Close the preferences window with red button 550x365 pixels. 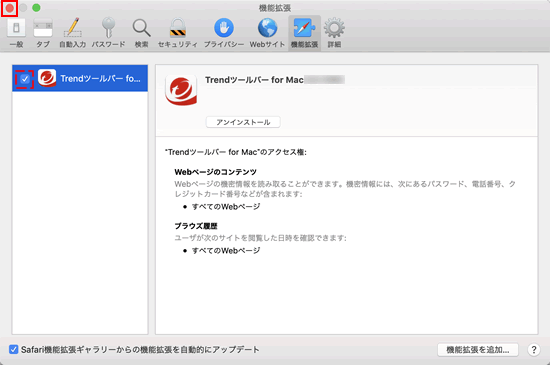tap(9, 8)
